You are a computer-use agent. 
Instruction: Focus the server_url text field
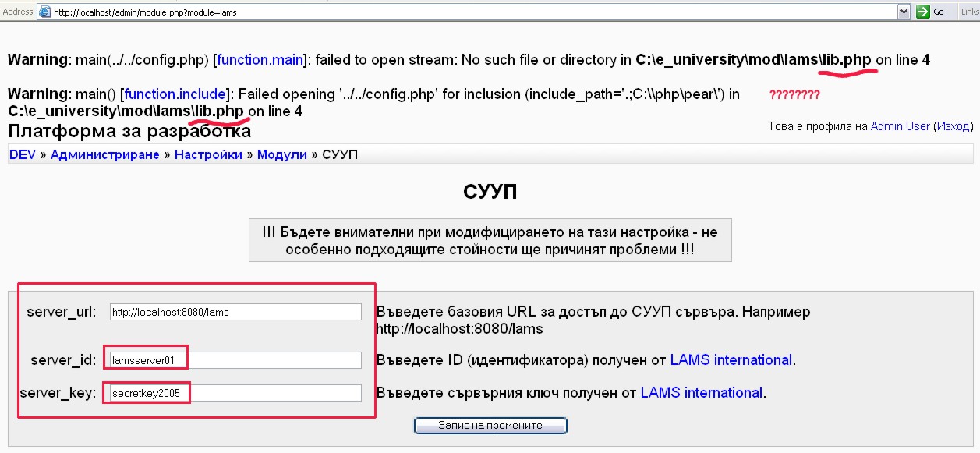[235, 312]
